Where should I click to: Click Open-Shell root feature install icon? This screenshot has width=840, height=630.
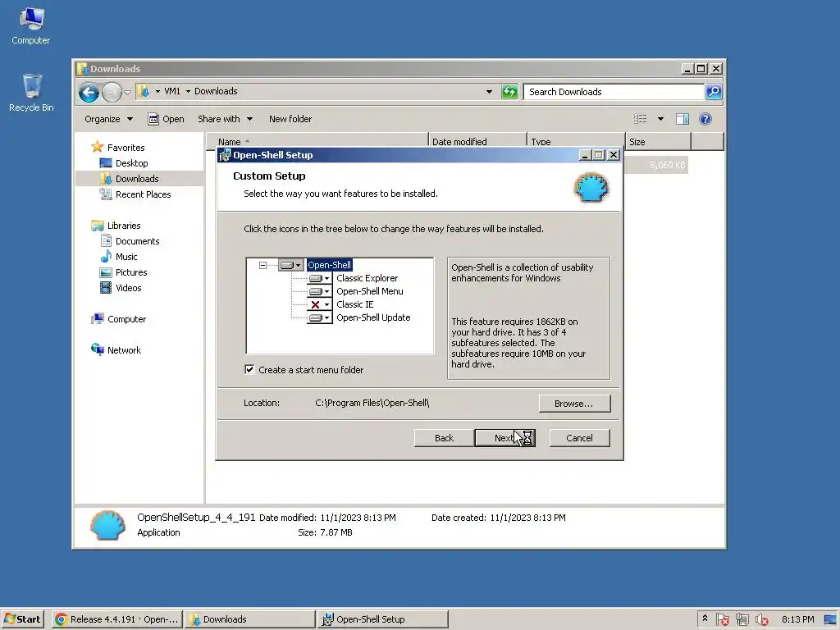(x=291, y=265)
